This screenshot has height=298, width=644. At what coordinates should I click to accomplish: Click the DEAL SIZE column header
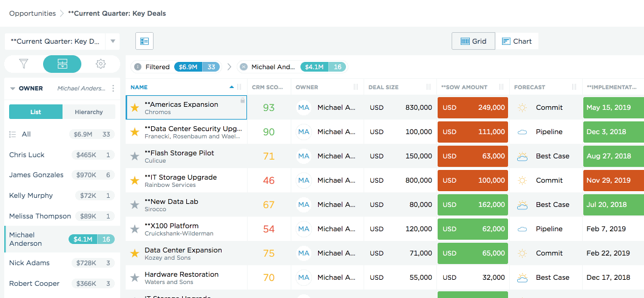click(x=383, y=87)
